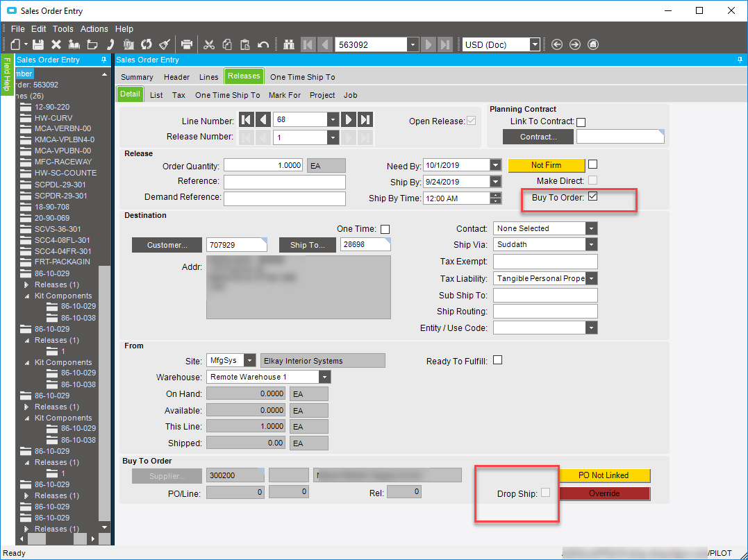Click the Copy toolbar icon

(x=228, y=44)
